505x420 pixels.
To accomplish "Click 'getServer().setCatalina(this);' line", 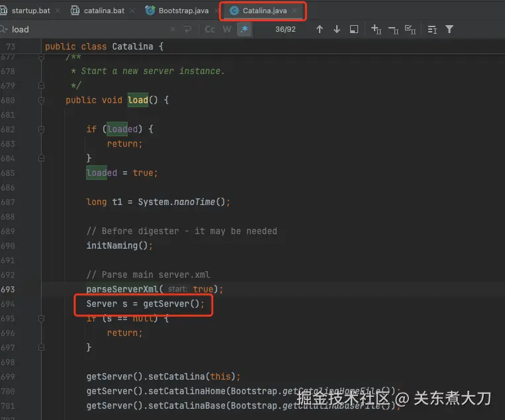I will click(x=163, y=376).
